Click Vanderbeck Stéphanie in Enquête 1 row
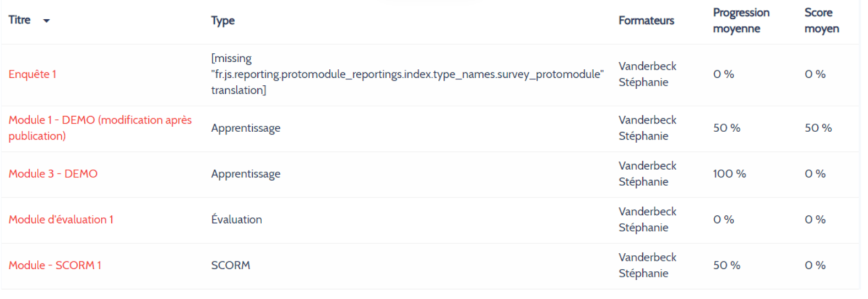Viewport: 868px width, 299px height. point(648,74)
